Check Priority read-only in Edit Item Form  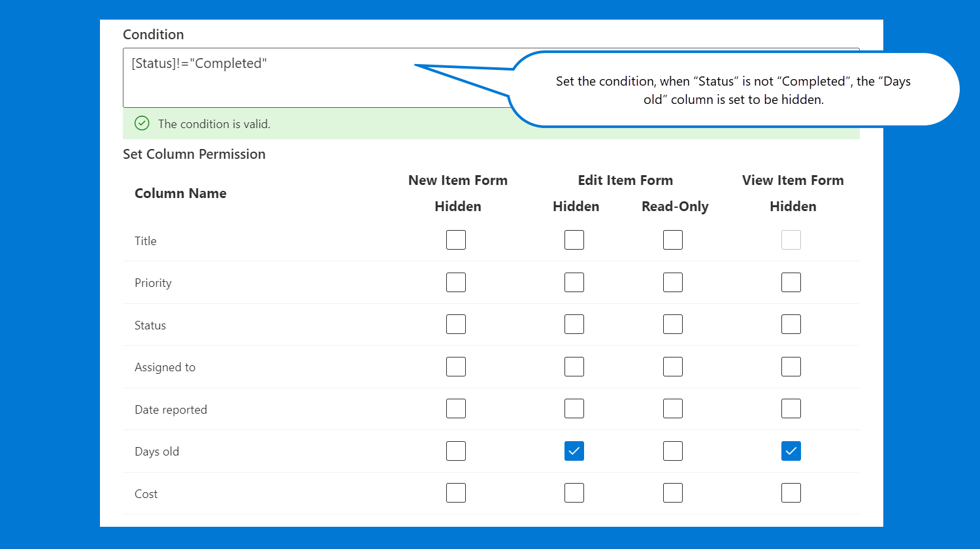673,282
